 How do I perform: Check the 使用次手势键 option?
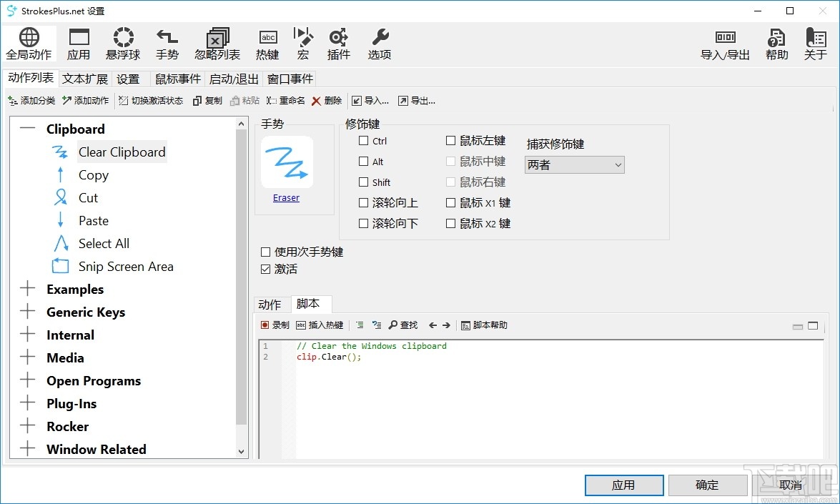266,252
